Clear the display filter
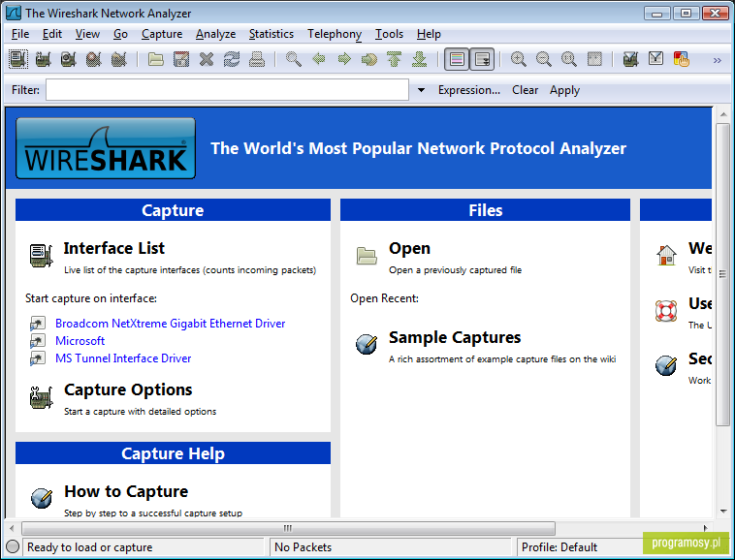Viewport: 735px width, 560px height. [x=525, y=90]
